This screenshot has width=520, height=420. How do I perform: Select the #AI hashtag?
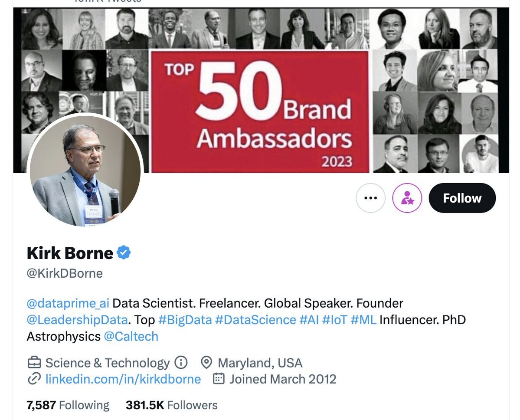309,320
